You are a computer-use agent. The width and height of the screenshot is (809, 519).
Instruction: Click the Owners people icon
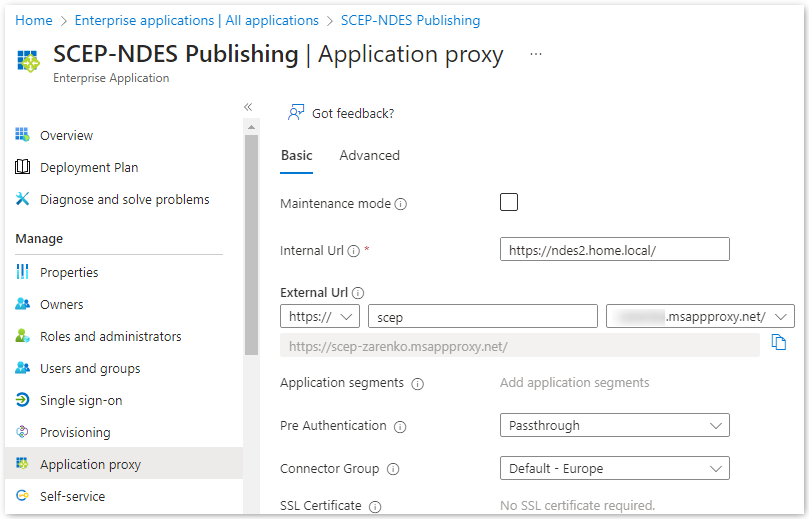(22, 303)
